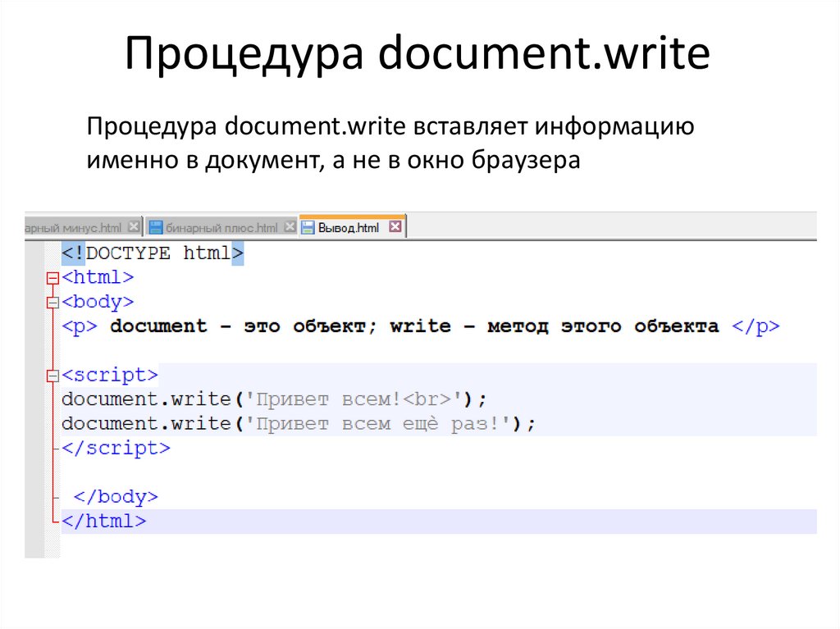Click the bold text 'write – метод этого объекта'
Viewport: 840px width, 629px height.
(x=555, y=326)
